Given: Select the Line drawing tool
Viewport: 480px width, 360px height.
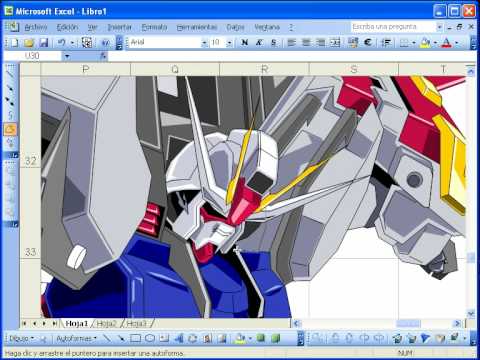Looking at the screenshot, I should click(x=106, y=338).
